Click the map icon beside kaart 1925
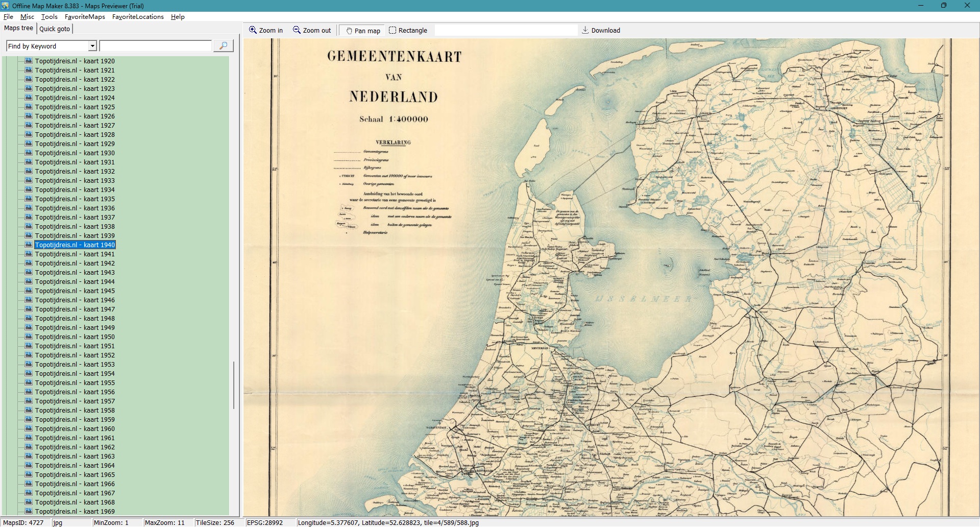The image size is (980, 527). pyautogui.click(x=29, y=107)
